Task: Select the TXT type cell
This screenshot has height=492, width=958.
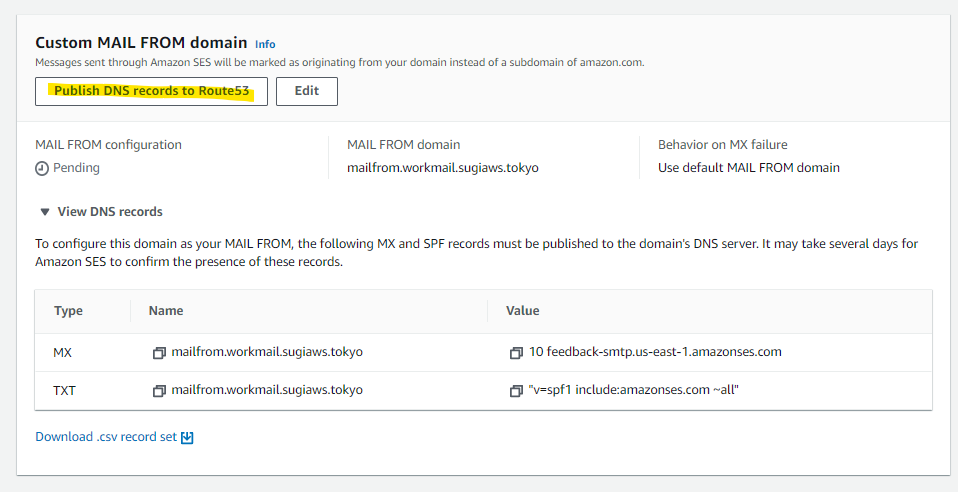Action: 64,390
